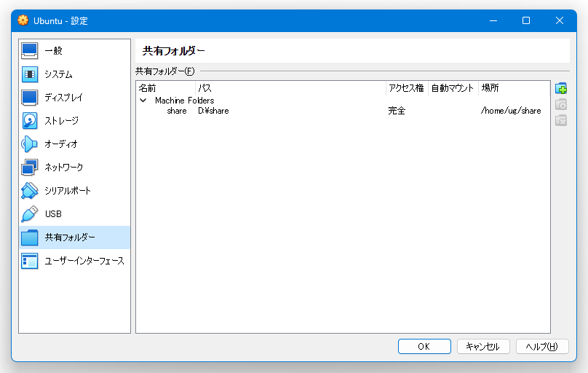The image size is (588, 373).
Task: Click the パス column header
Action: (x=290, y=88)
